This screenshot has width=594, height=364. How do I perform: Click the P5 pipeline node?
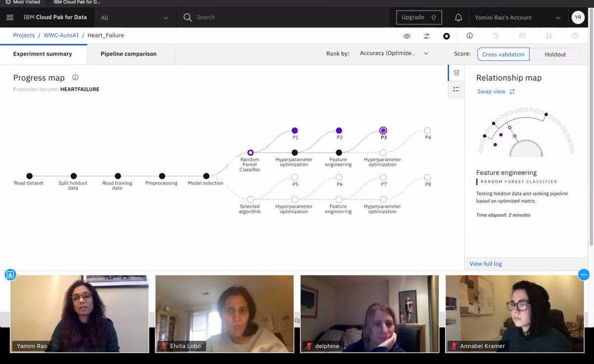click(x=295, y=177)
